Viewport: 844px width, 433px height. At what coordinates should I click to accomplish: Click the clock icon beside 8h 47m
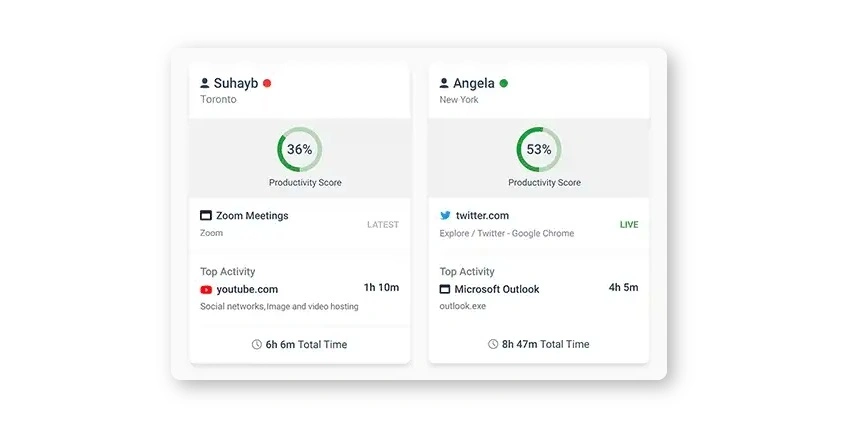(x=493, y=344)
